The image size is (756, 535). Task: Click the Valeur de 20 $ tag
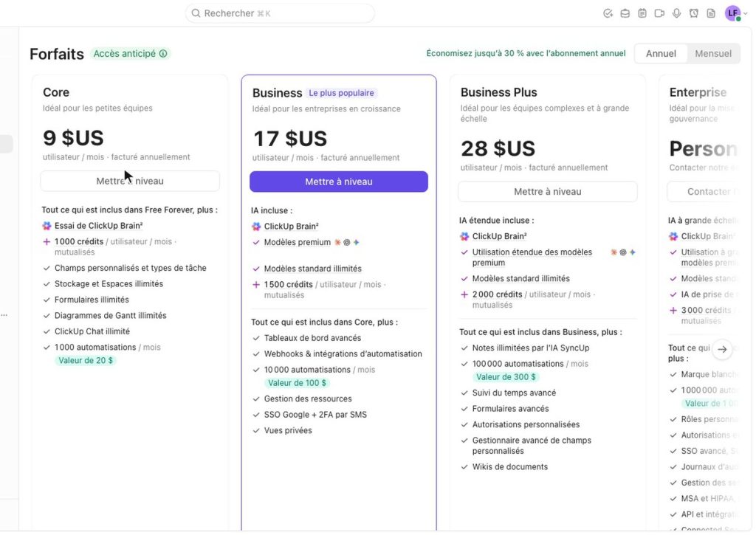(86, 361)
